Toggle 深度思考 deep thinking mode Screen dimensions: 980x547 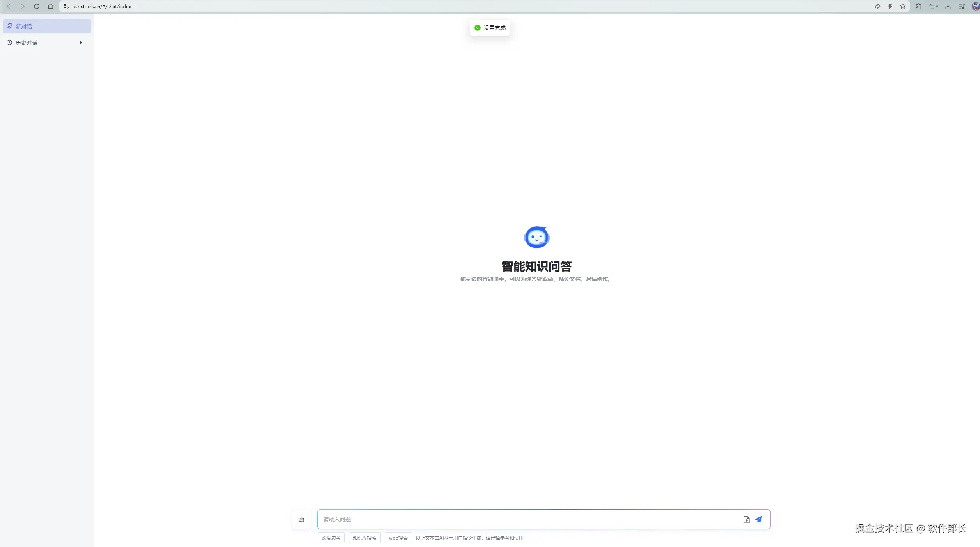click(x=331, y=538)
